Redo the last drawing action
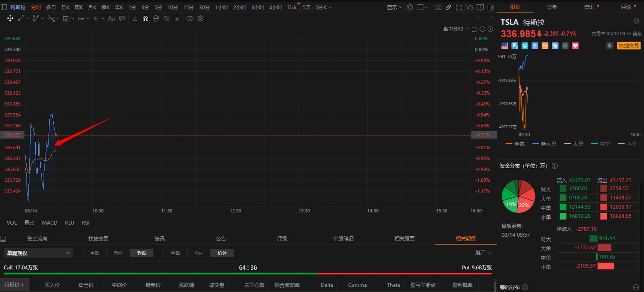The width and height of the screenshot is (644, 292). tap(490, 18)
